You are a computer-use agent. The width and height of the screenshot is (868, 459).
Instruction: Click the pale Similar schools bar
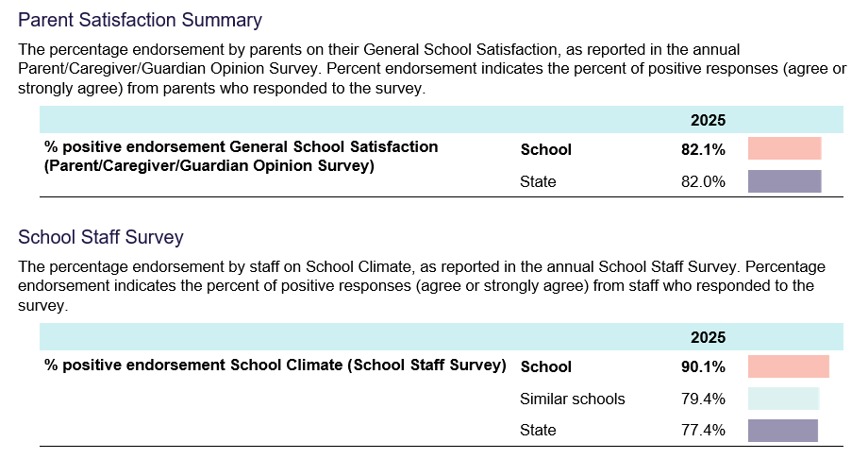tap(783, 399)
